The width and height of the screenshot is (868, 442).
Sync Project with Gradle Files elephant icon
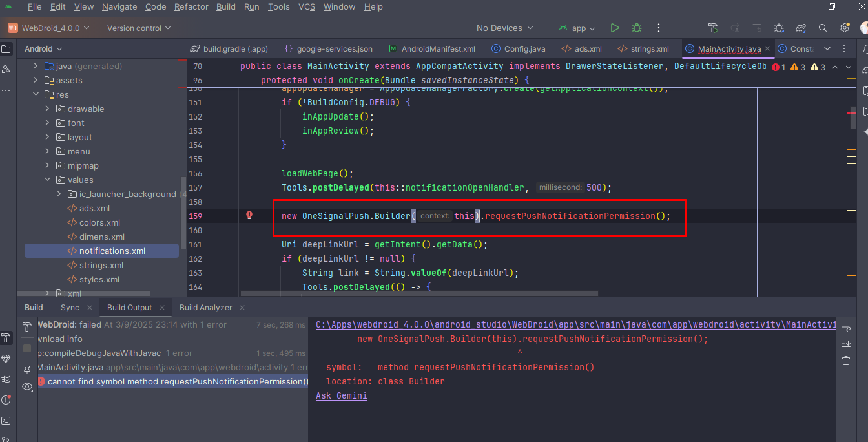[x=801, y=28]
